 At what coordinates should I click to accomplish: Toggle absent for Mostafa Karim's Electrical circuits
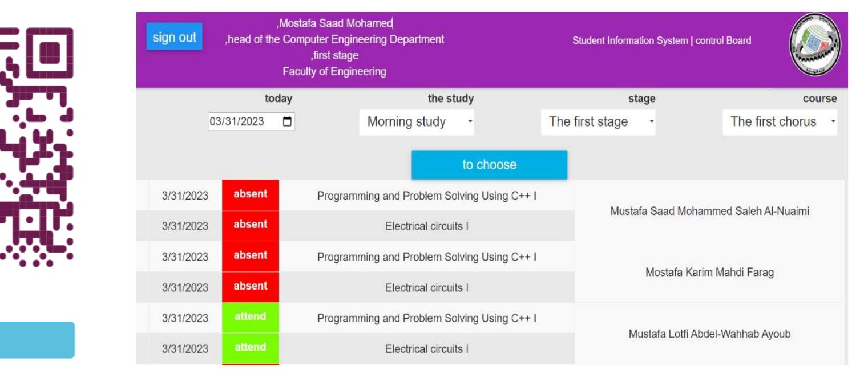pos(251,287)
